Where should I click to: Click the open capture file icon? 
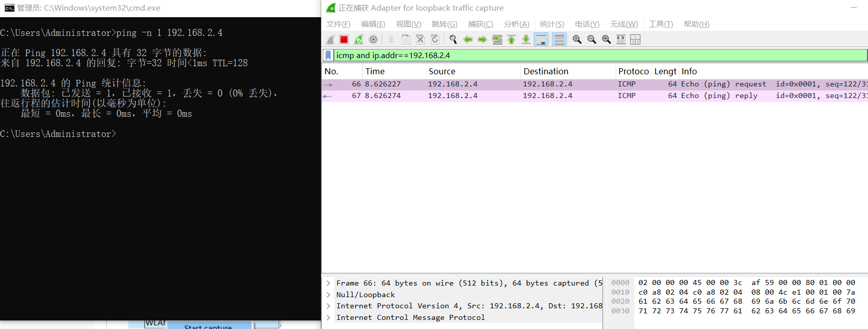[x=391, y=39]
